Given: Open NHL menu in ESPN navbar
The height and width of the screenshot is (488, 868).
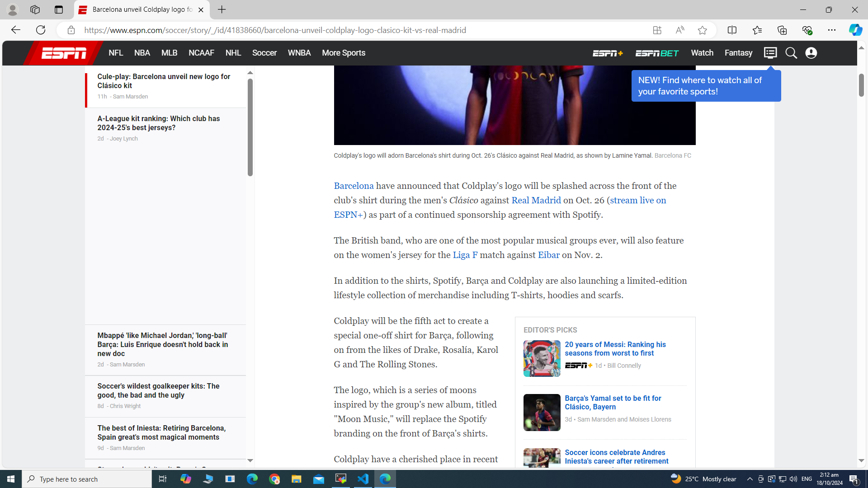Looking at the screenshot, I should 233,53.
